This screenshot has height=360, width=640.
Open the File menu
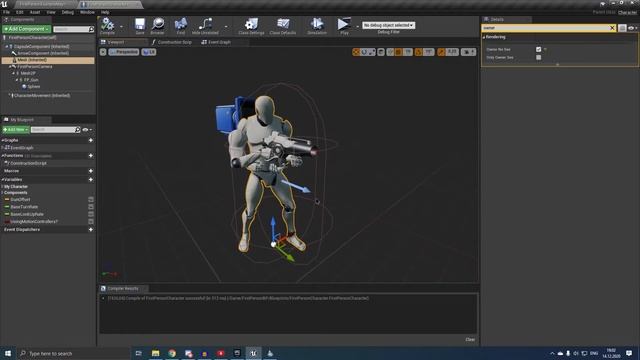(7, 12)
